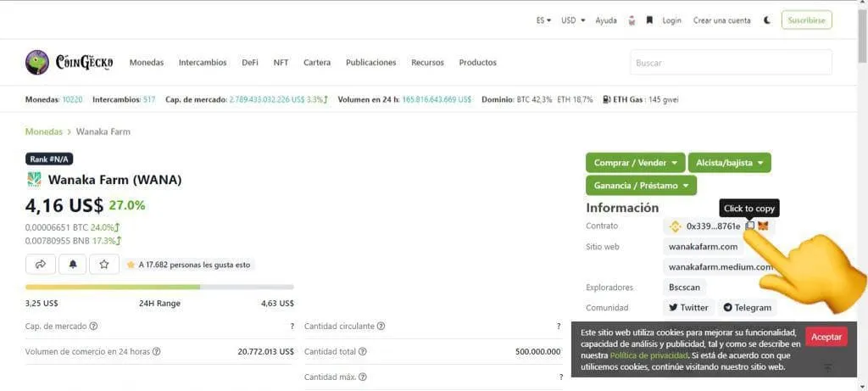Click the Suscribirse button

pos(807,20)
